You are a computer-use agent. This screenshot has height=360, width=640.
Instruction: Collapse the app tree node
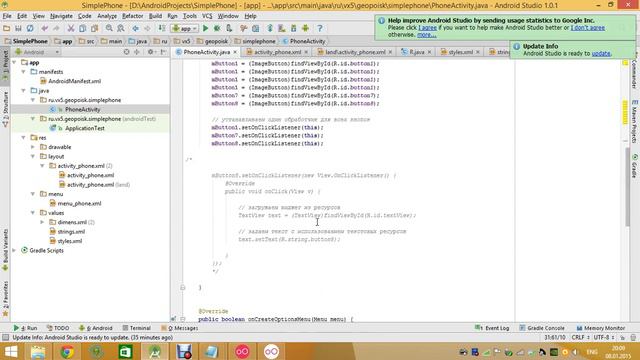click(14, 62)
